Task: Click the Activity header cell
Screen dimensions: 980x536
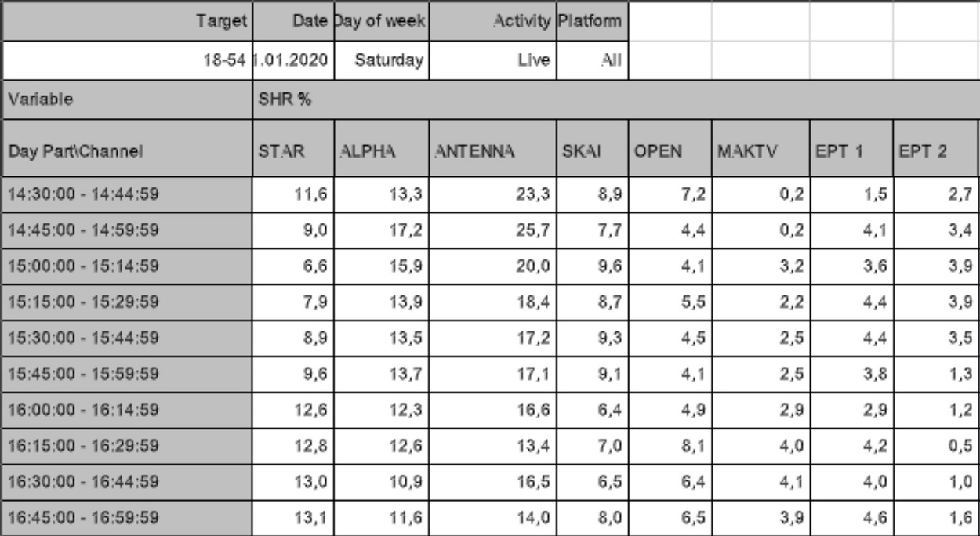Action: pyautogui.click(x=491, y=17)
